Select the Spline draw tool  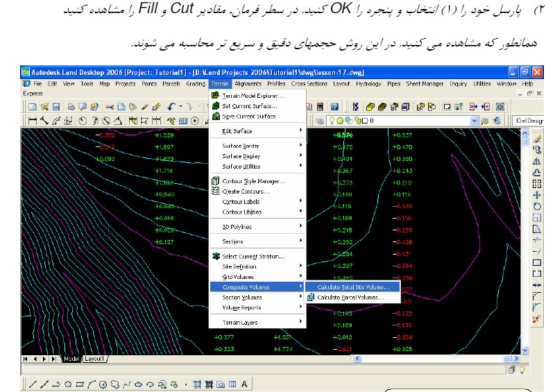click(x=127, y=384)
